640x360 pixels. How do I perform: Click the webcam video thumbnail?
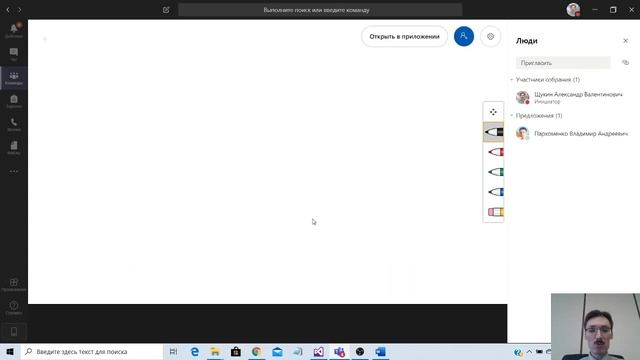pyautogui.click(x=595, y=327)
